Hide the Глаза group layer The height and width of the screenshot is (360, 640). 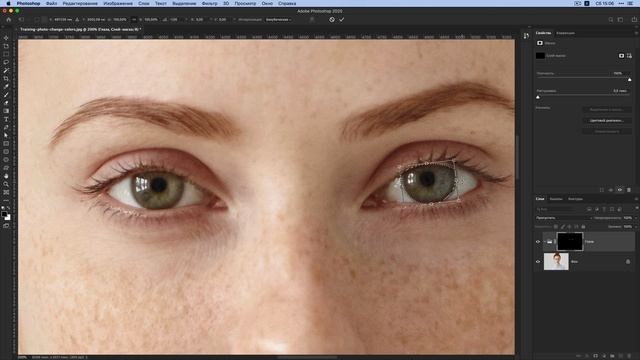point(538,242)
